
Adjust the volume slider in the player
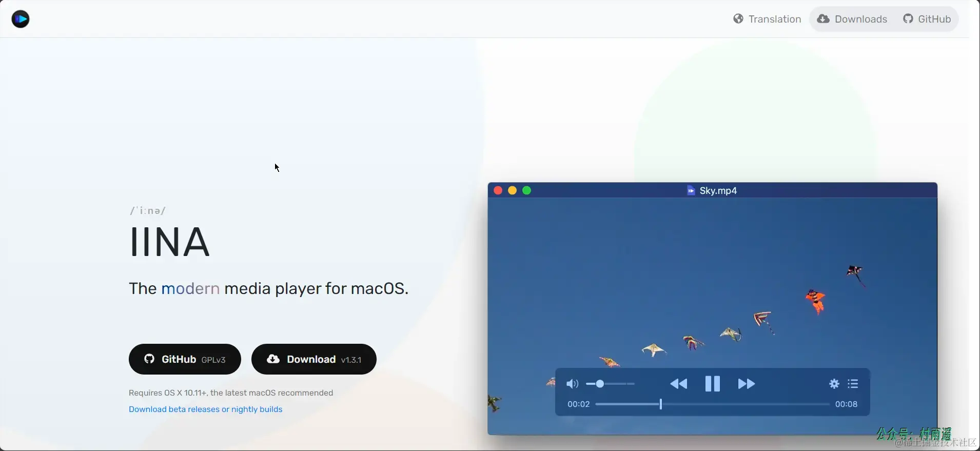click(x=611, y=384)
